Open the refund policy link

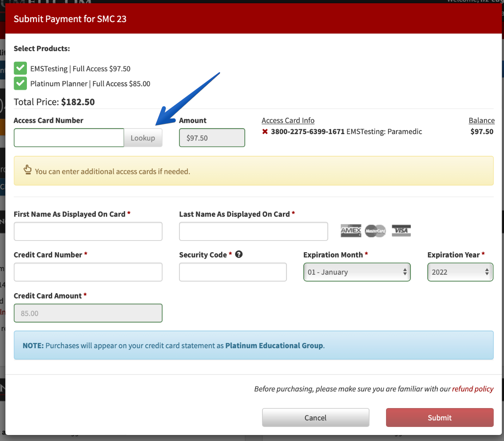pos(473,389)
